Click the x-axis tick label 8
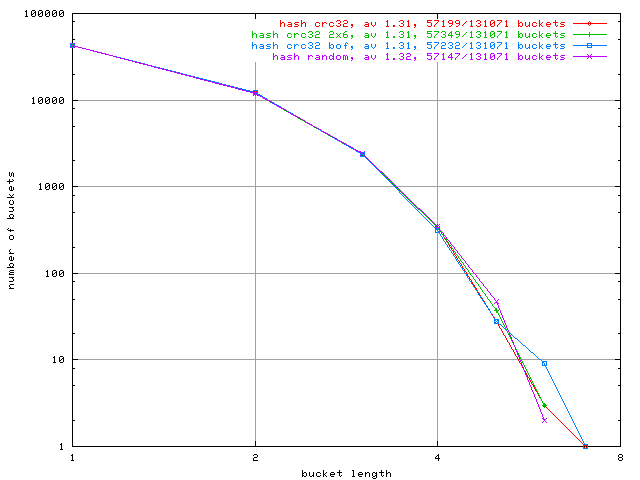 click(620, 458)
